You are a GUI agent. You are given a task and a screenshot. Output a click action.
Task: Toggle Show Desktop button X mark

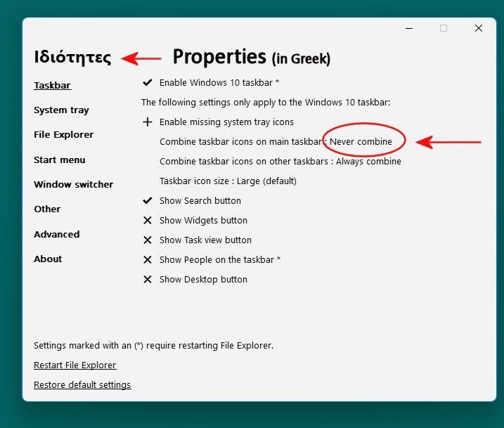click(147, 280)
